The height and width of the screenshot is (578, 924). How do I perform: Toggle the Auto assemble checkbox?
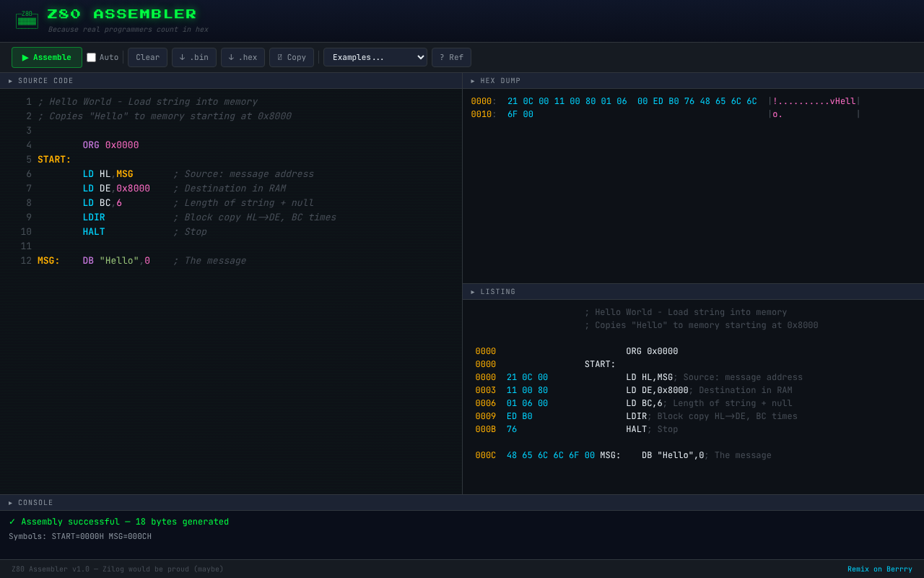coord(92,58)
